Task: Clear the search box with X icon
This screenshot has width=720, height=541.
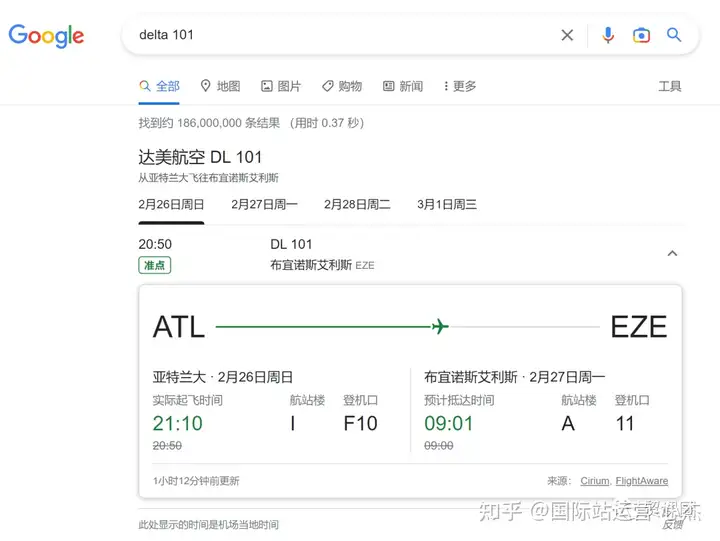Action: pyautogui.click(x=567, y=35)
